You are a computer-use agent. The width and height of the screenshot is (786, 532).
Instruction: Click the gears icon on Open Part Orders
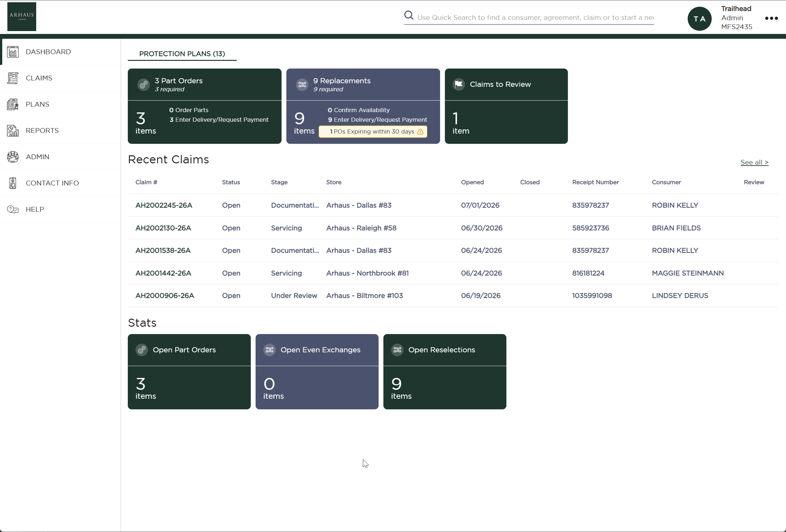142,350
